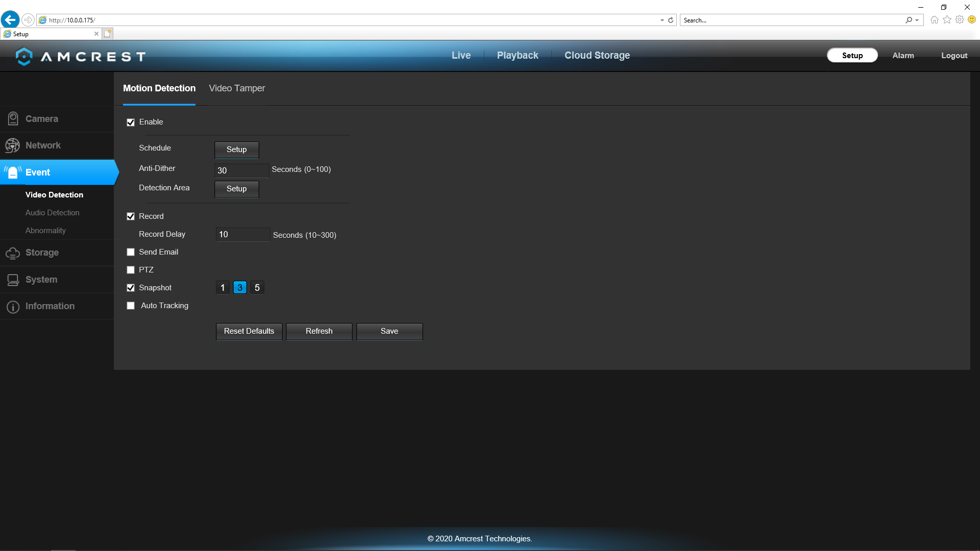The width and height of the screenshot is (980, 551).
Task: Click the Information circle icon
Action: 13,307
